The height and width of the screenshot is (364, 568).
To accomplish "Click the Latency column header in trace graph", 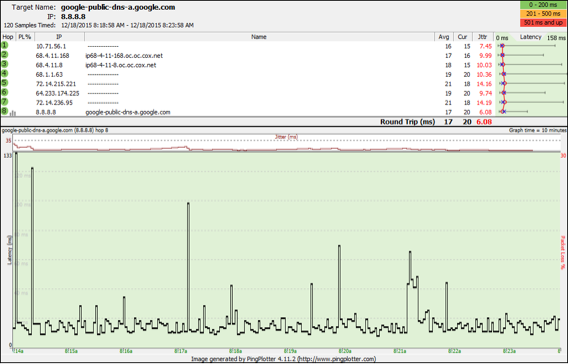I will (x=530, y=37).
